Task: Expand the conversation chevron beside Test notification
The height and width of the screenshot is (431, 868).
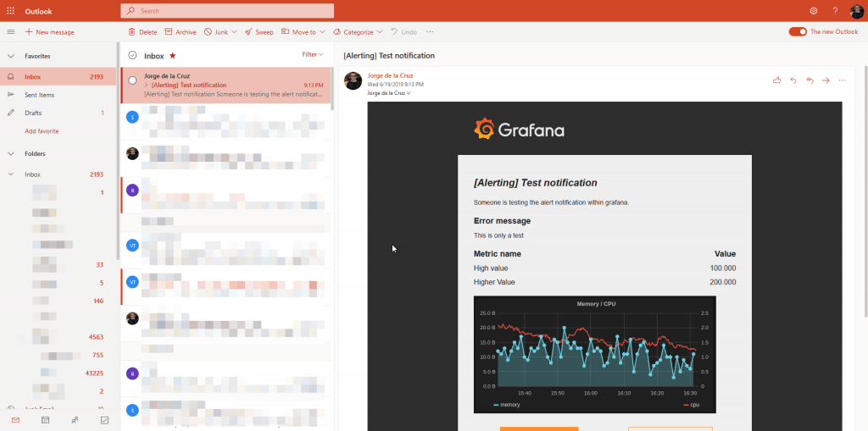Action: coord(146,86)
